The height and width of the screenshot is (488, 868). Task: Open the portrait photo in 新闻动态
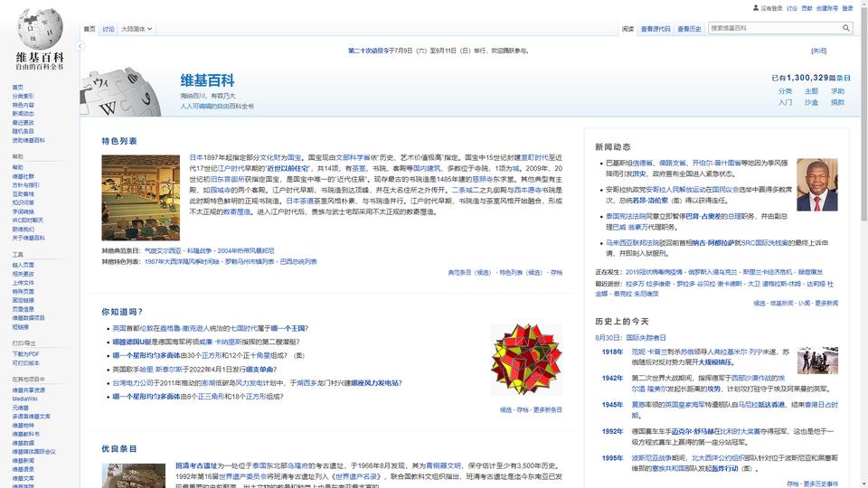pos(817,184)
